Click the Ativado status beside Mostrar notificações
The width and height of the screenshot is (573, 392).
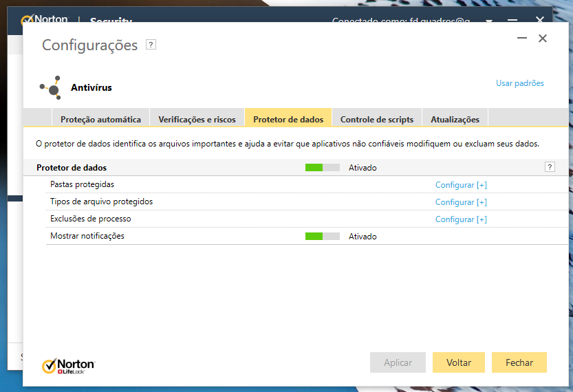(x=363, y=237)
